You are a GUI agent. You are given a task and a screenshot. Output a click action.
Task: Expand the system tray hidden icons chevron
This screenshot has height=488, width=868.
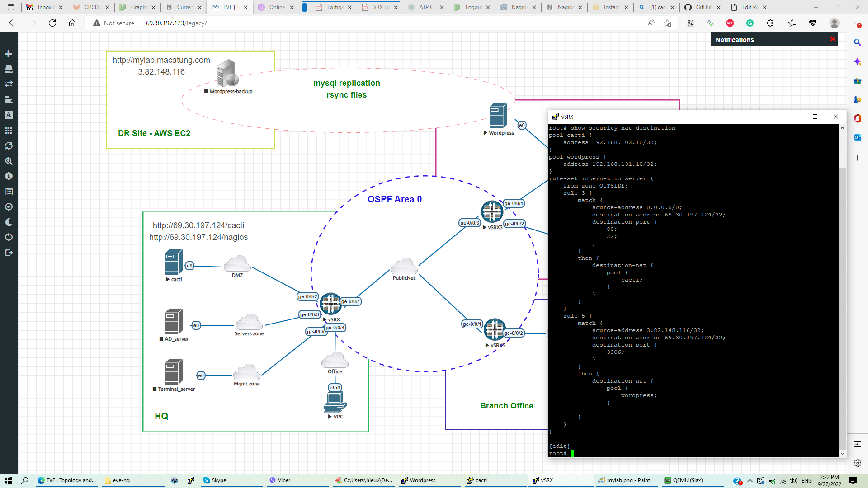[750, 480]
